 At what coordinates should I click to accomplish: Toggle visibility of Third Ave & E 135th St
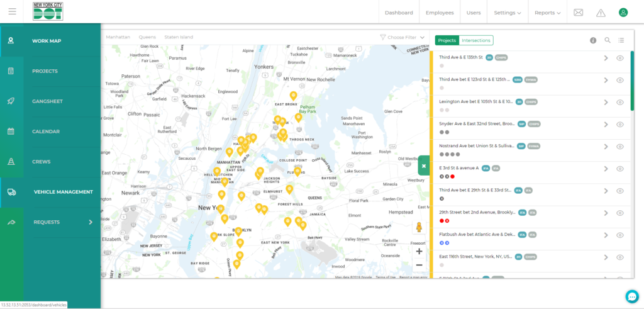(x=619, y=58)
